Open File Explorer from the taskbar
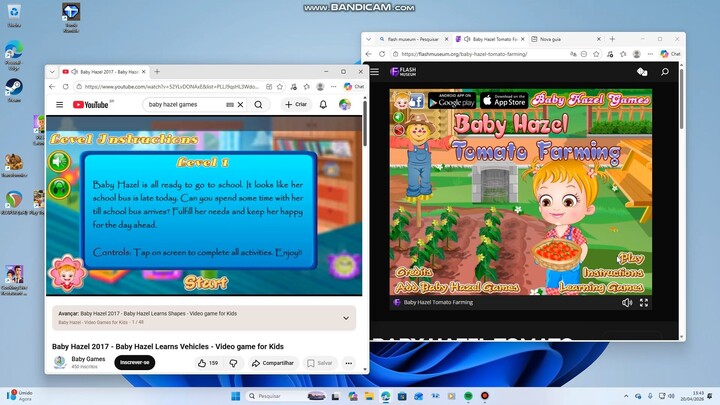The height and width of the screenshot is (405, 720). pyautogui.click(x=369, y=396)
